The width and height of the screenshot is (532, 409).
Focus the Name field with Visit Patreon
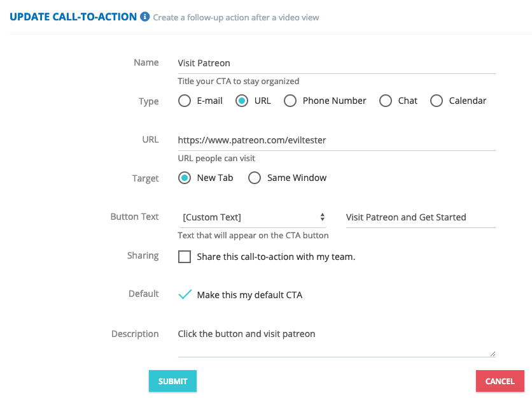(x=337, y=64)
